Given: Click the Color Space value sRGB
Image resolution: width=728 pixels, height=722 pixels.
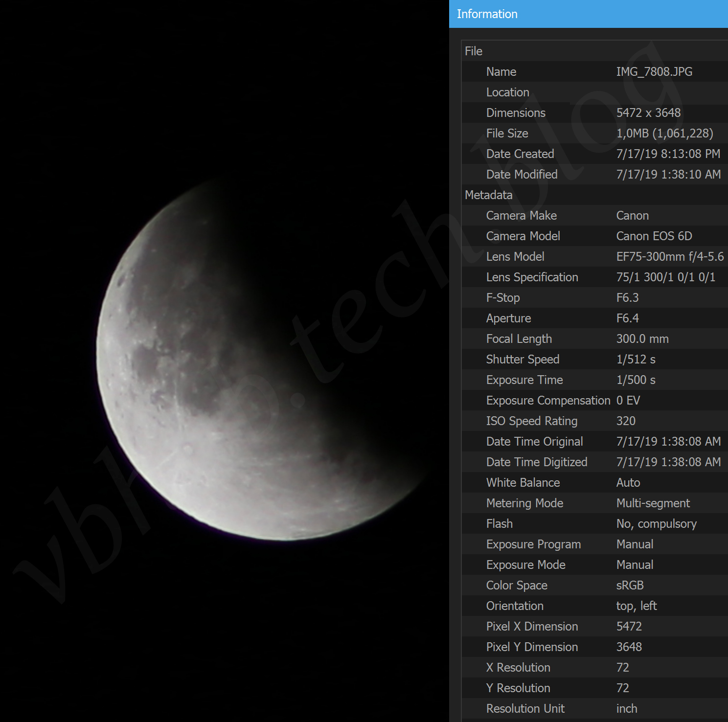Looking at the screenshot, I should [x=630, y=586].
